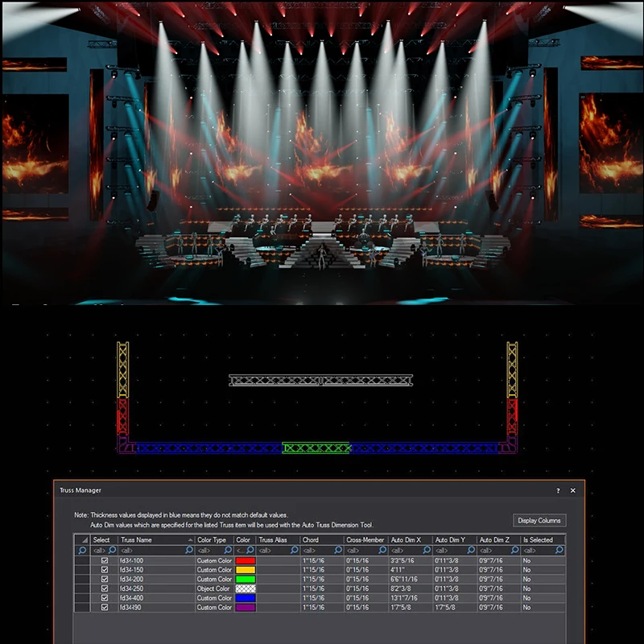Image resolution: width=644 pixels, height=644 pixels.
Task: Click the red color swatch for fd34-100
Action: tap(246, 560)
